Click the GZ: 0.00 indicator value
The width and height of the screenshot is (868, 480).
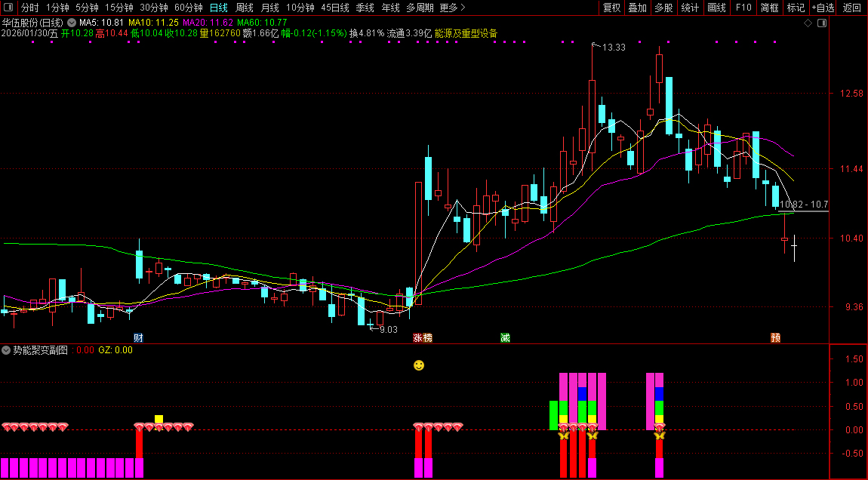tap(115, 350)
